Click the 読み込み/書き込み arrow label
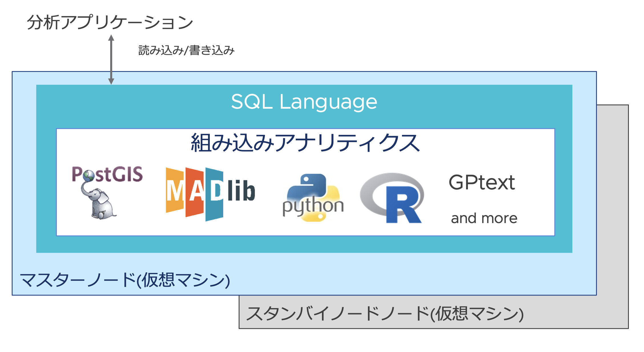644x352 pixels. (186, 50)
